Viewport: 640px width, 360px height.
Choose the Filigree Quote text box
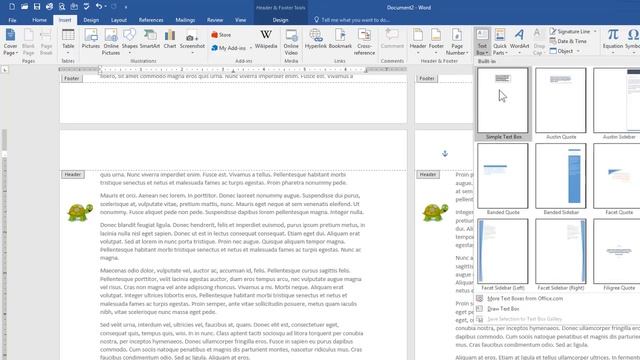617,254
